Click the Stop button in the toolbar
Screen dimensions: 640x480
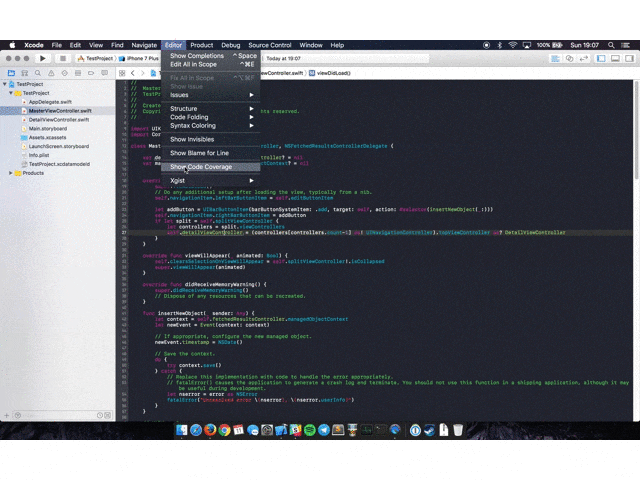63,58
